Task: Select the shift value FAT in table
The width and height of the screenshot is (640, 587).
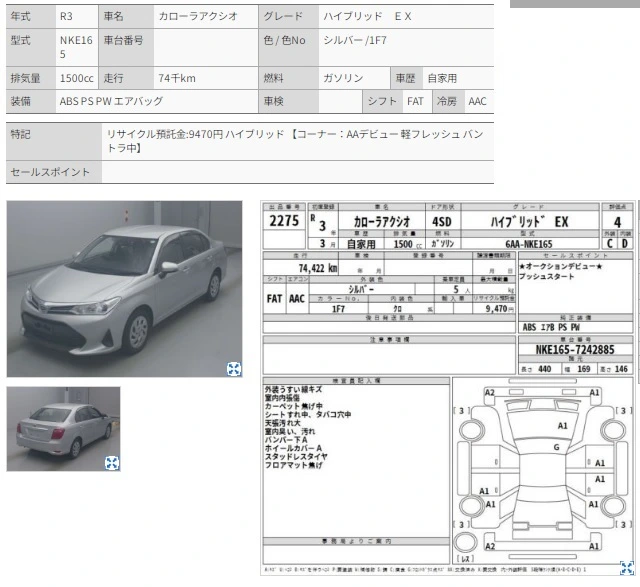Action: point(415,101)
